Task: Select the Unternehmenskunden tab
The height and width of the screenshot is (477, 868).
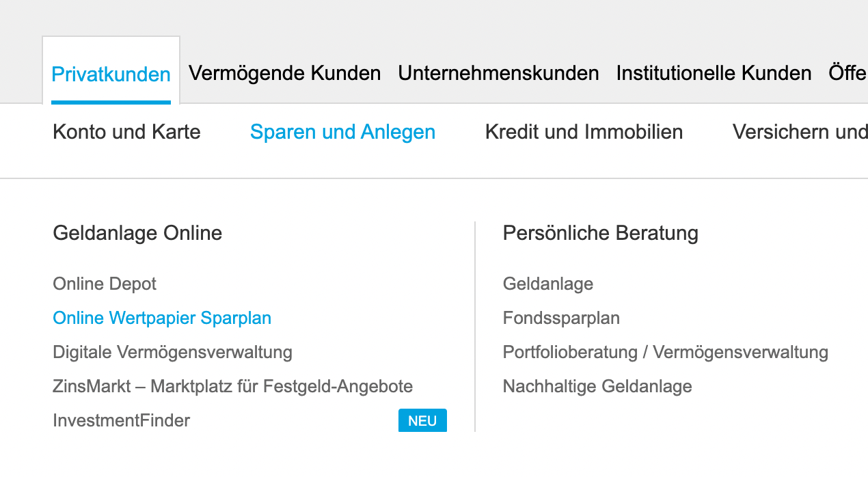Action: [498, 73]
